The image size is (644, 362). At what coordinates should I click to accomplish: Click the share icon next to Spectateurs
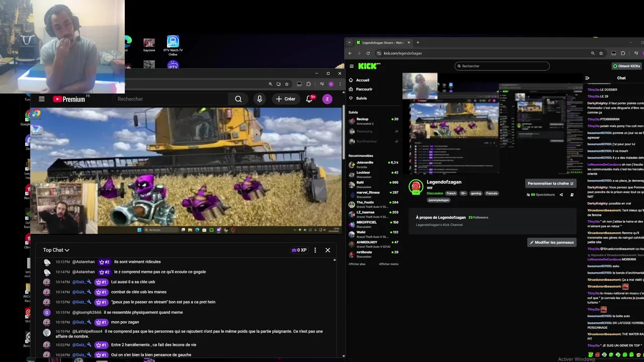(561, 195)
